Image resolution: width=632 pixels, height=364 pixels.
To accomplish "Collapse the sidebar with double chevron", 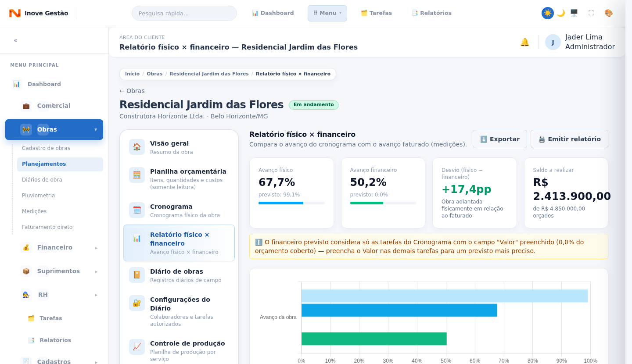I will click(x=16, y=40).
